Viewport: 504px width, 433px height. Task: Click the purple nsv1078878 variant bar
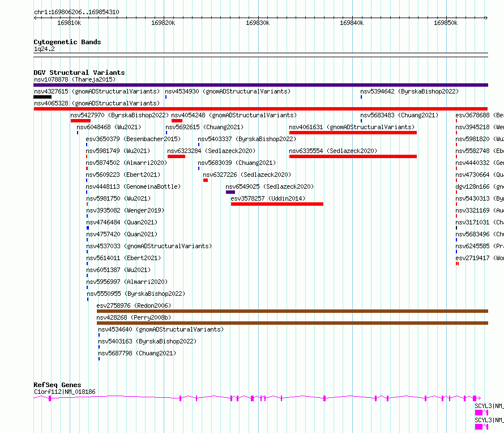coord(260,85)
